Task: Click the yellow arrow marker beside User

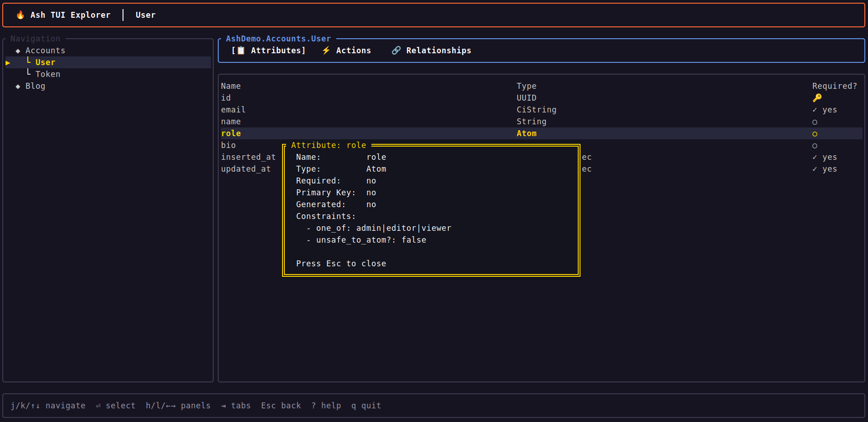Action: coord(8,63)
